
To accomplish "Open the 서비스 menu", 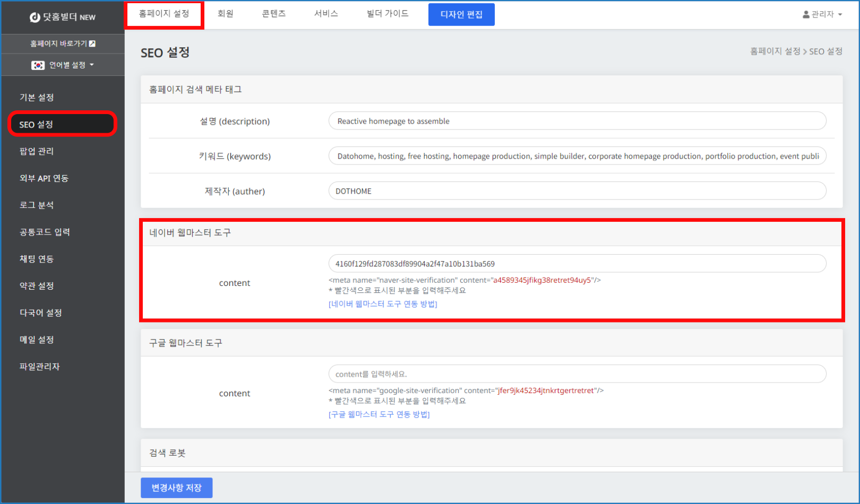I will pos(326,14).
